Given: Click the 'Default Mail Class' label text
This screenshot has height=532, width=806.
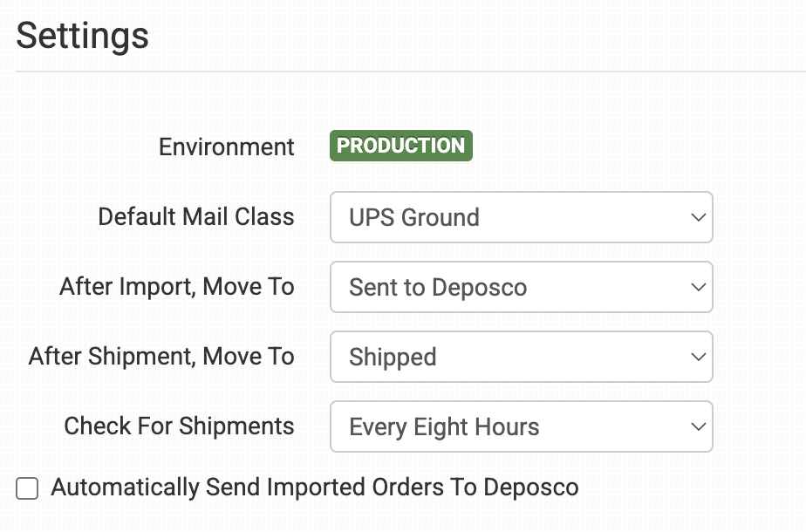Looking at the screenshot, I should click(196, 216).
